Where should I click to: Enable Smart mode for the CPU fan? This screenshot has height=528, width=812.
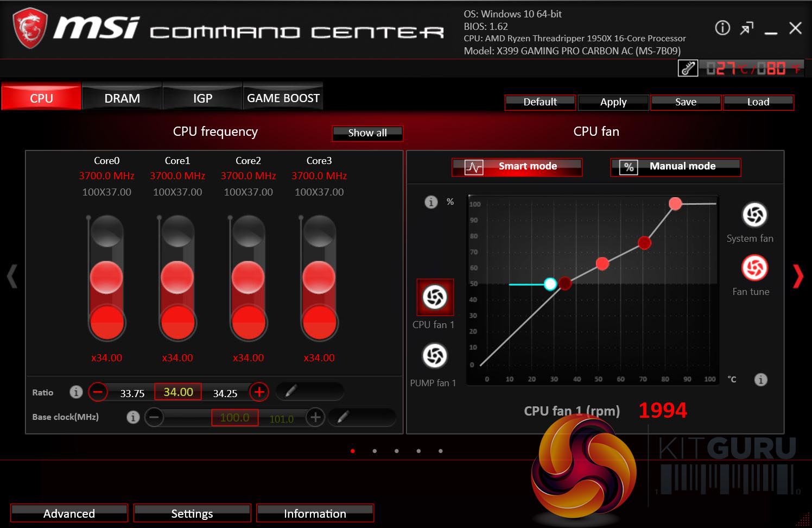pos(517,167)
